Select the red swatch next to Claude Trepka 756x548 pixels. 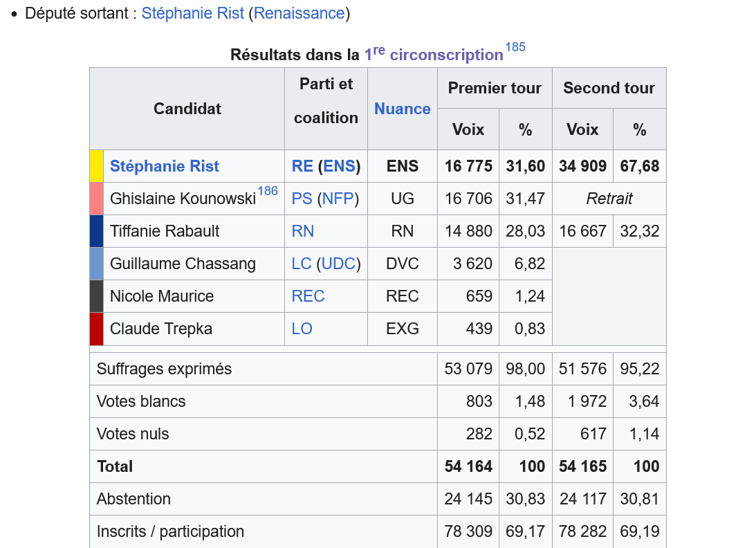pyautogui.click(x=96, y=329)
